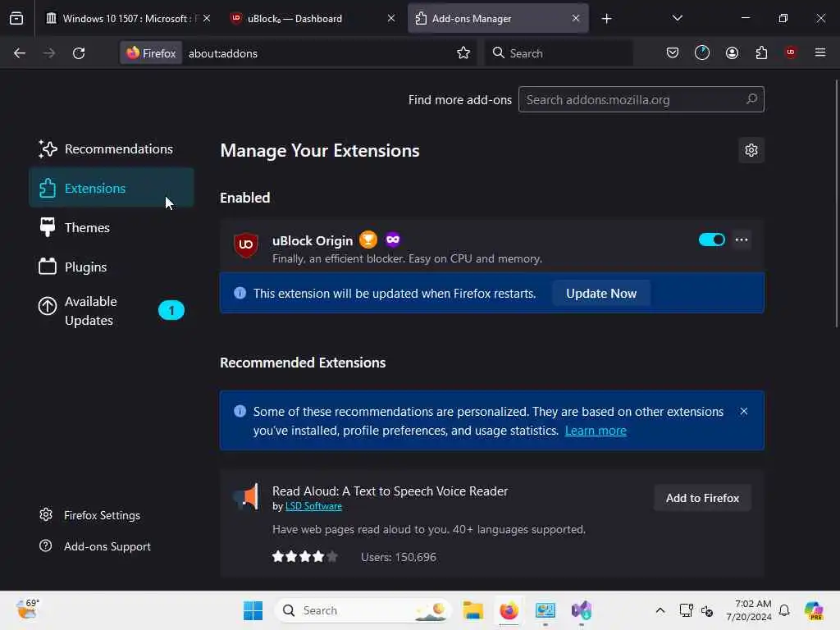Open the Firefox account icon
The image size is (840, 630).
[x=732, y=52]
